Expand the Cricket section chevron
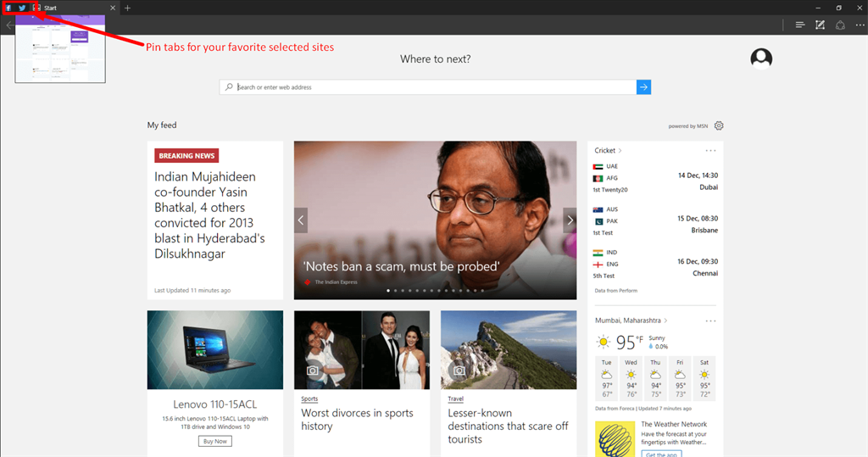Screen dimensions: 868x457 [620, 151]
